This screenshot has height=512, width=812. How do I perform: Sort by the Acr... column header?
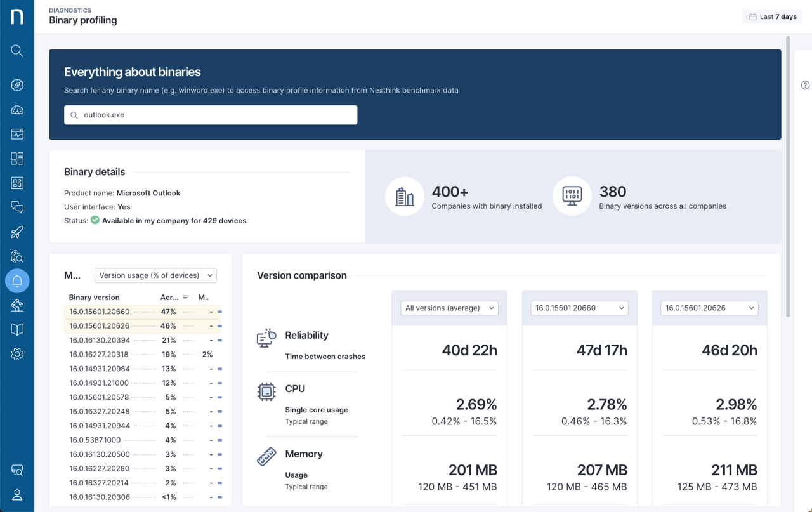170,297
